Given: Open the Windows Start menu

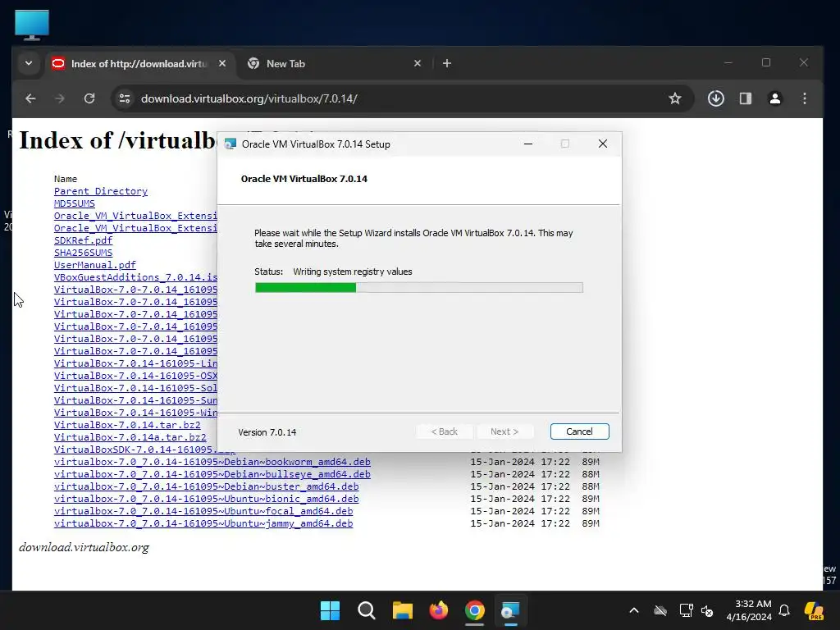Looking at the screenshot, I should pos(330,610).
